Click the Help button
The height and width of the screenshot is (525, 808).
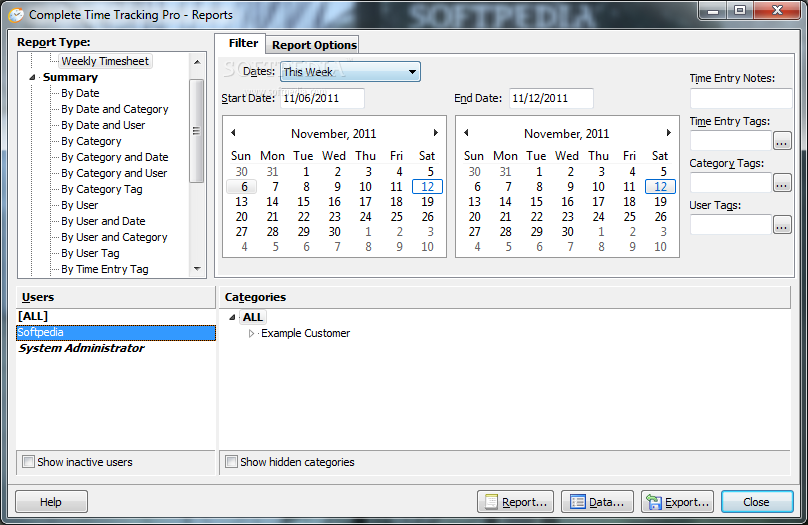(51, 502)
